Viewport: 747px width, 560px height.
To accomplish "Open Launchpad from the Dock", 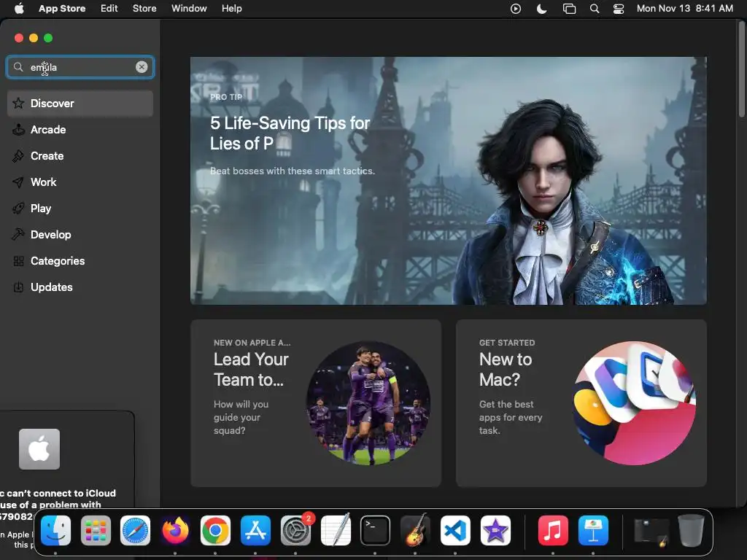I will tap(96, 531).
